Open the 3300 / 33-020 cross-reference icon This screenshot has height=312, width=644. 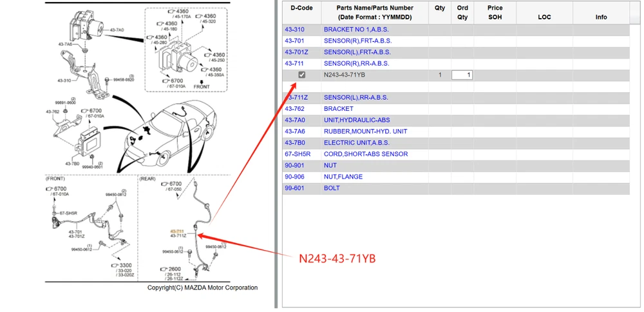pyautogui.click(x=113, y=265)
